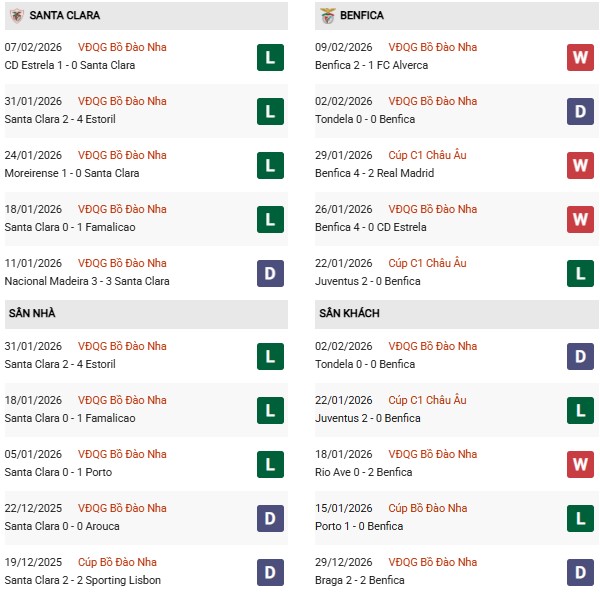Viewport: 600px width, 595px height.
Task: Select the SÂN NHÀ section header
Action: 30,313
